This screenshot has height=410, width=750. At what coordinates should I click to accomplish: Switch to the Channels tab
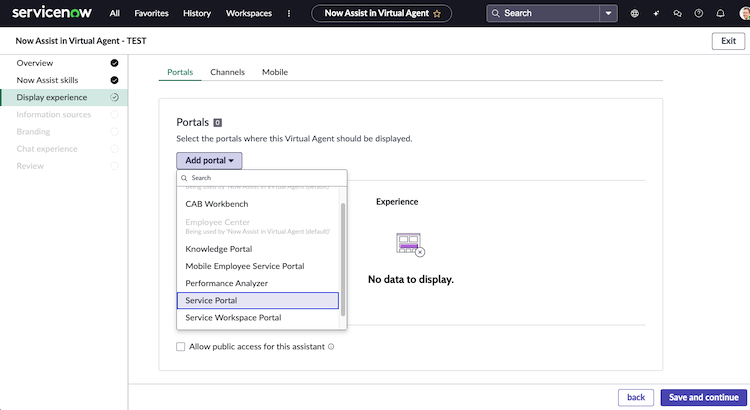point(227,72)
